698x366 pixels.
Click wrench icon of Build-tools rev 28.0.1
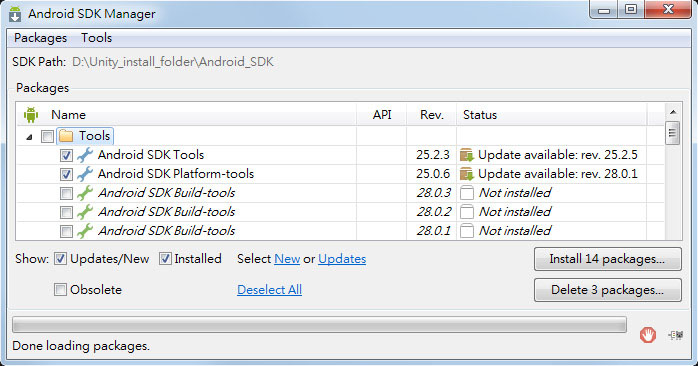(85, 231)
